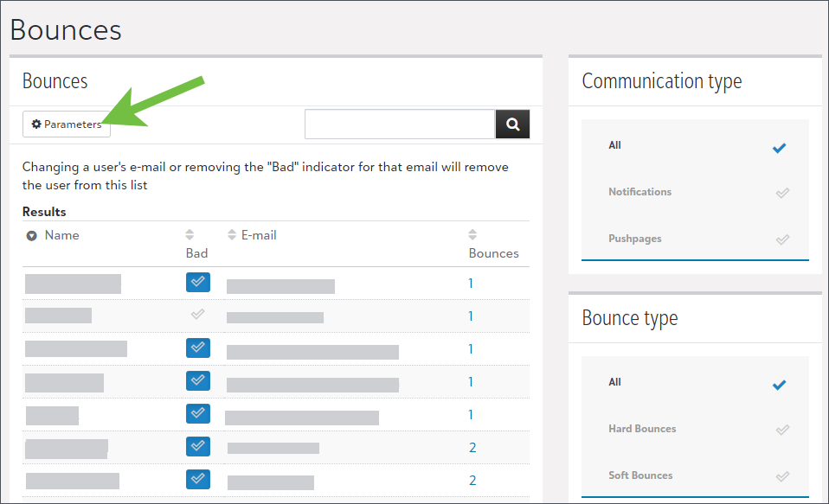This screenshot has height=504, width=829.
Task: Open bounce count 1 in first row
Action: (x=471, y=284)
